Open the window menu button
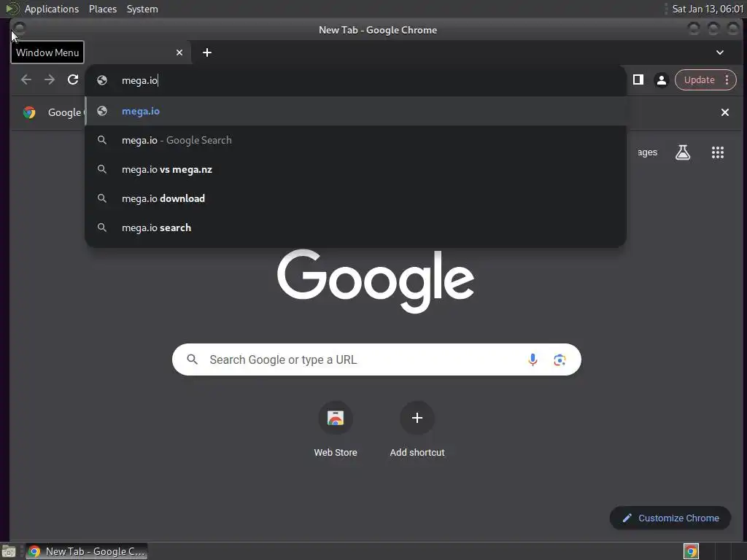This screenshot has width=747, height=560. pos(18,28)
